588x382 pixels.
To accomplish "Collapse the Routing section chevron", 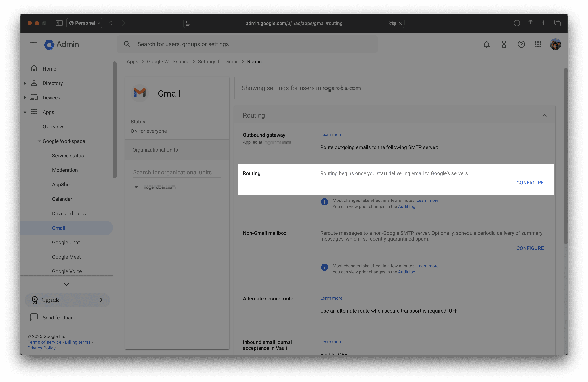I will [545, 115].
